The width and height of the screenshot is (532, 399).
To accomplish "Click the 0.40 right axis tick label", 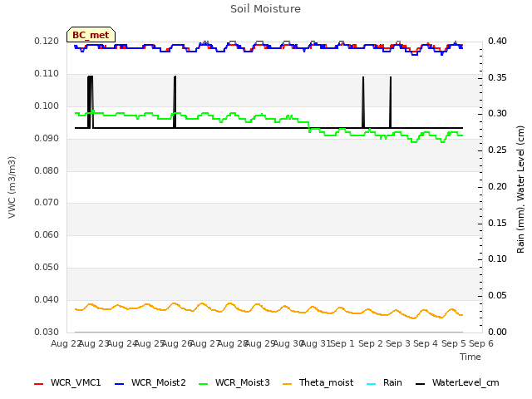I will coord(497,42).
